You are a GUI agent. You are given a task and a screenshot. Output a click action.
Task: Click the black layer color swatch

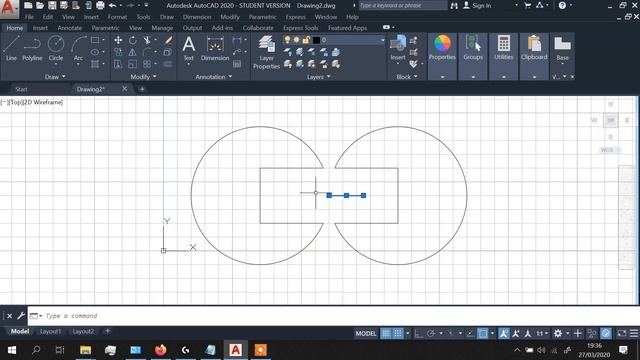(316, 40)
